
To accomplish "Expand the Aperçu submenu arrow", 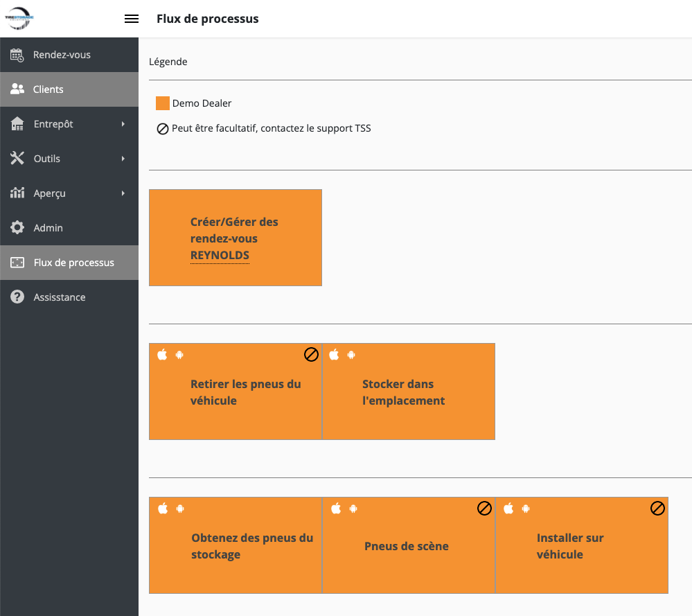I will (x=123, y=193).
